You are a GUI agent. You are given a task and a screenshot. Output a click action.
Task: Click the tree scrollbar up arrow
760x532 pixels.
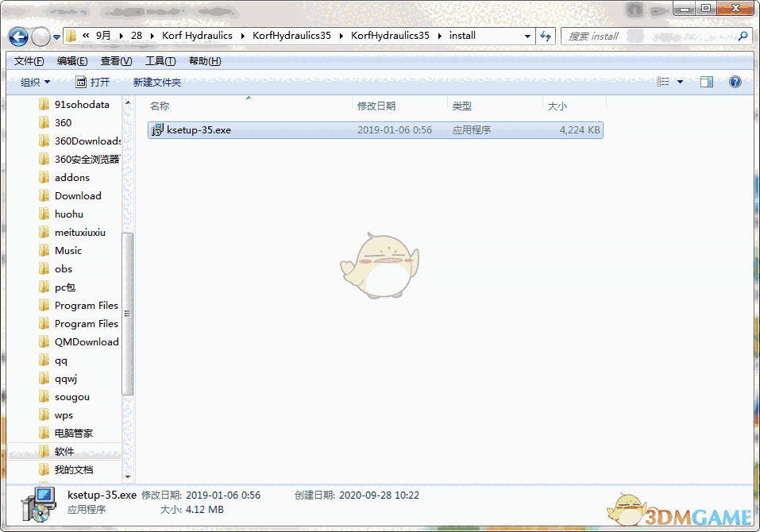[128, 102]
